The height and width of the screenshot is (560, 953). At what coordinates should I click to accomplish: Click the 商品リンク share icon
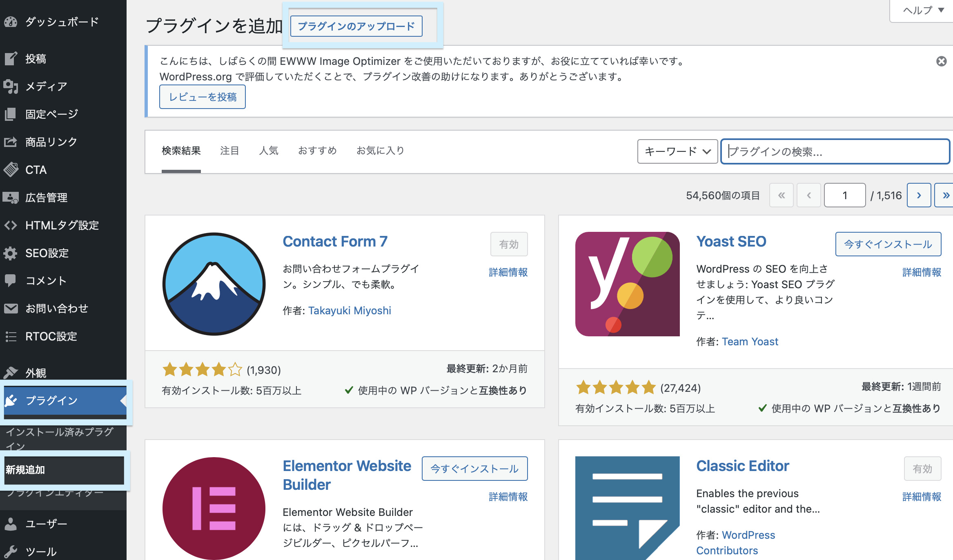point(11,142)
